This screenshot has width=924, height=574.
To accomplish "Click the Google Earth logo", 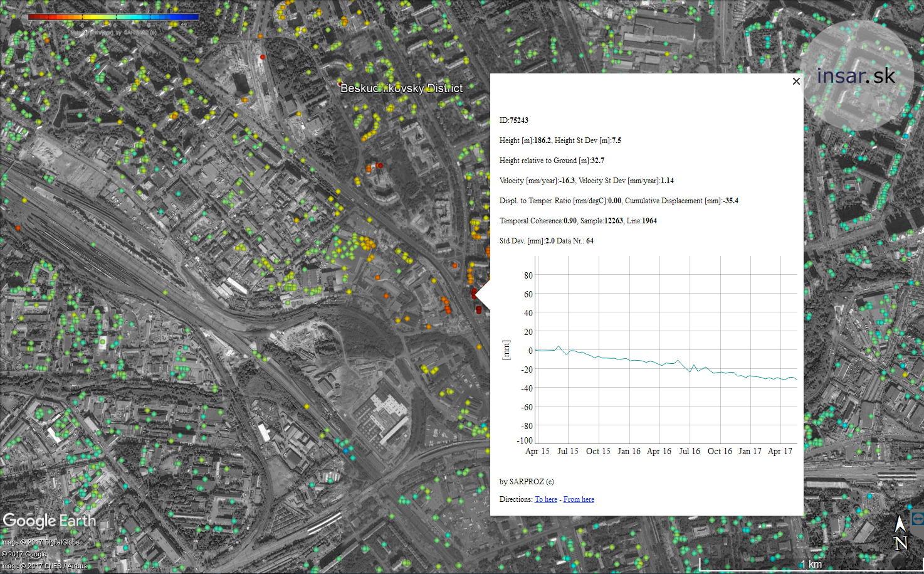I will tap(49, 521).
